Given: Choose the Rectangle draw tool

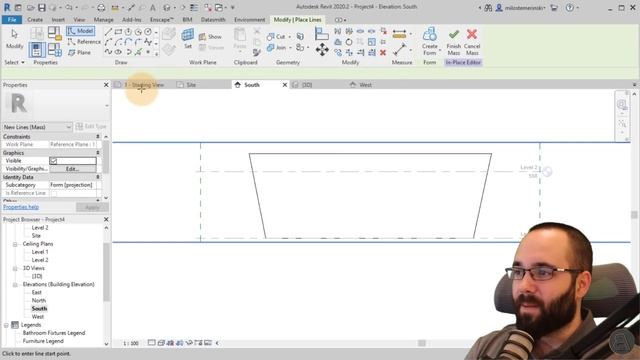Looking at the screenshot, I should [x=118, y=32].
